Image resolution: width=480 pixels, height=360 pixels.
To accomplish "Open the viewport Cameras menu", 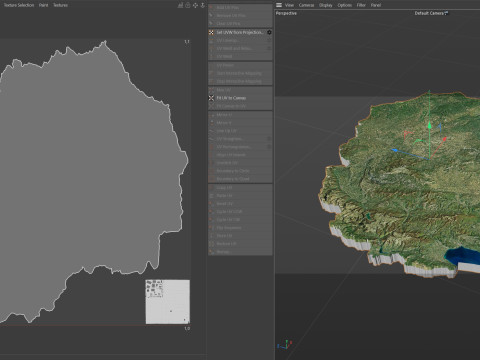I will pyautogui.click(x=306, y=5).
